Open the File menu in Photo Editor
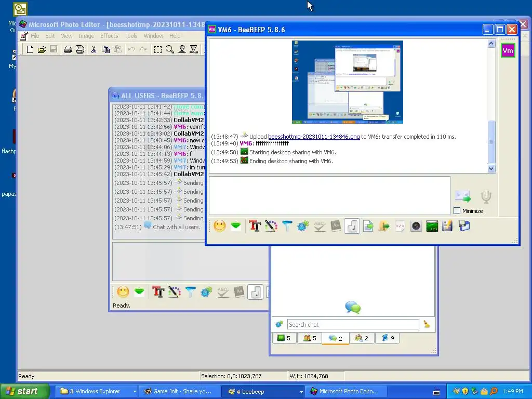The image size is (532, 399). 35,36
